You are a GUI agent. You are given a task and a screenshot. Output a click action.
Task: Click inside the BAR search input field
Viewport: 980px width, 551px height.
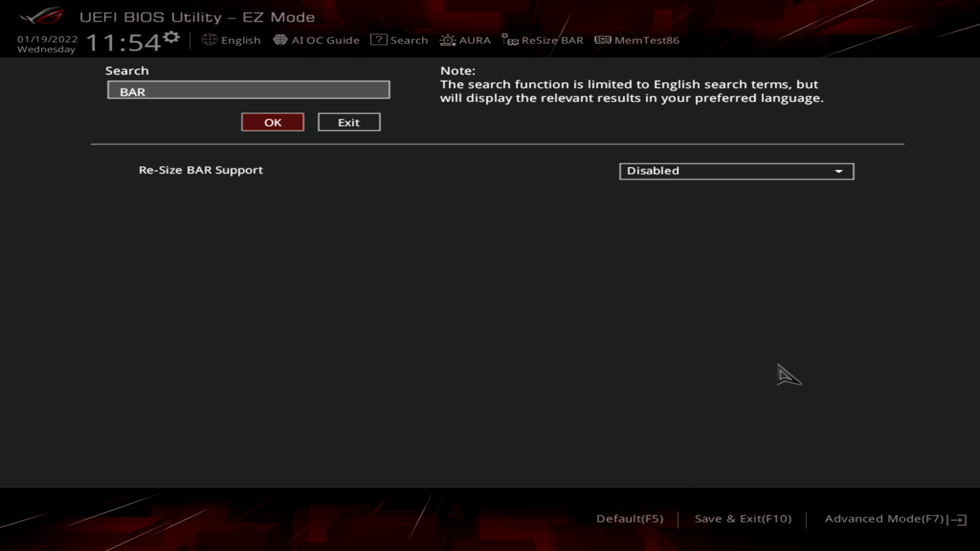tap(249, 90)
